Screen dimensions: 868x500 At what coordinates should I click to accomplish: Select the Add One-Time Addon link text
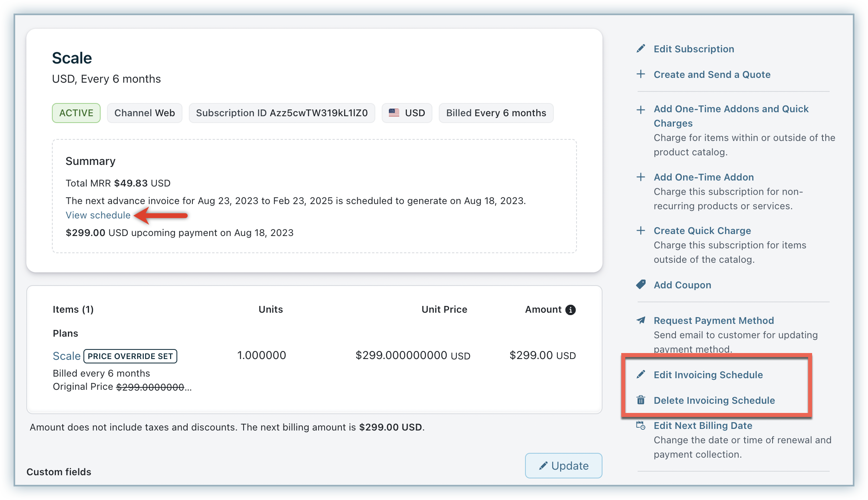pos(704,177)
